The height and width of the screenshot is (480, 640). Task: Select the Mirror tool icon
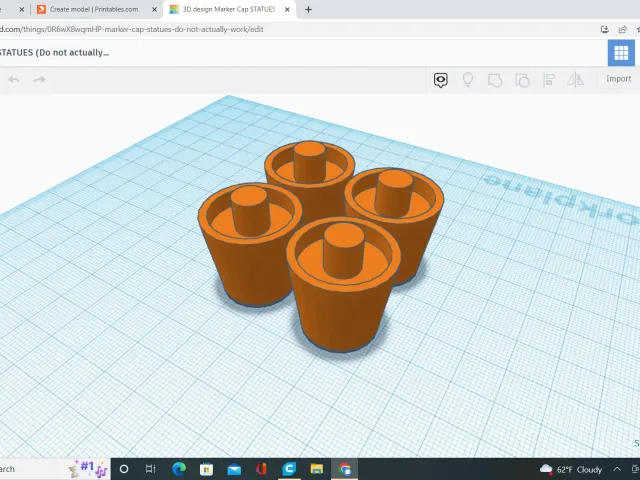576,80
